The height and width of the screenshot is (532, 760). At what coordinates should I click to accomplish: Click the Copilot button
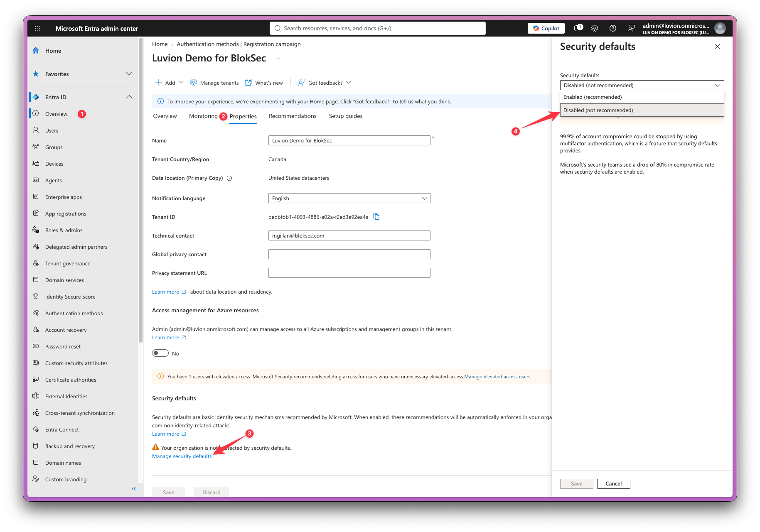coord(546,28)
